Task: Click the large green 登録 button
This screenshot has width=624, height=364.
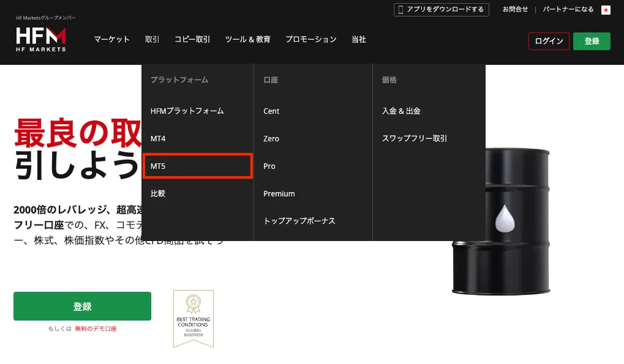Action: pyautogui.click(x=83, y=306)
